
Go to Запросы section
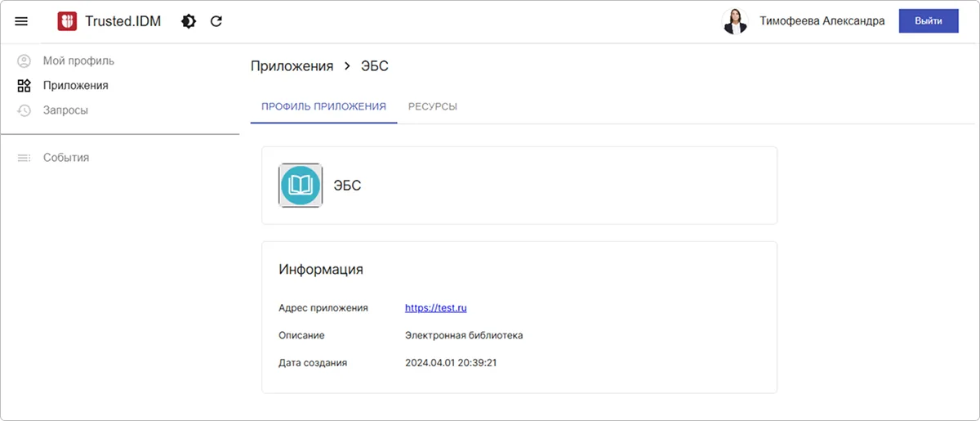pyautogui.click(x=65, y=110)
